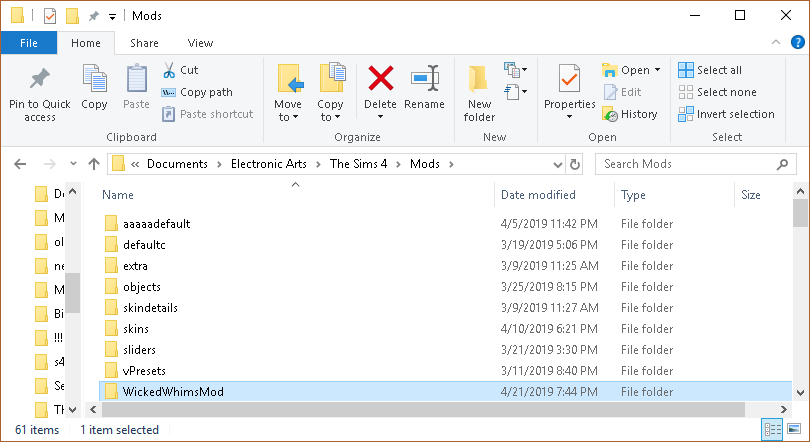Select the aaaaadefault folder
Screen dimensions: 810x442
(x=445, y=224)
